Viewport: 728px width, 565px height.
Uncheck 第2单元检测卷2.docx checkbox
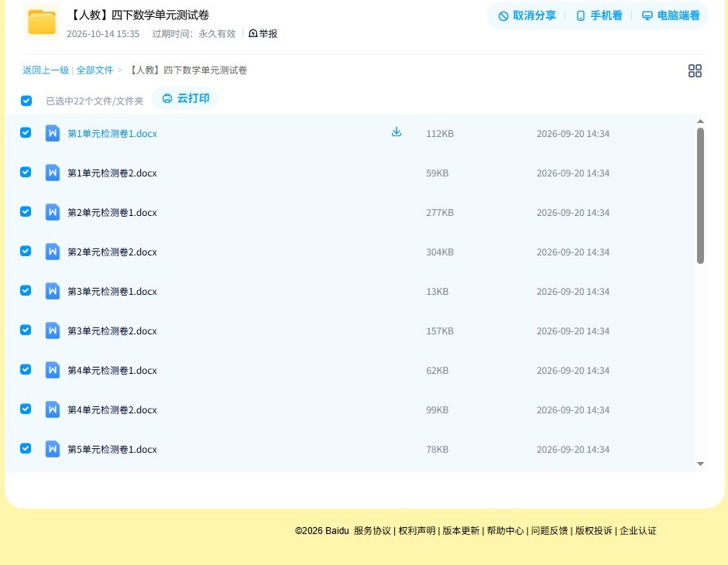click(26, 251)
